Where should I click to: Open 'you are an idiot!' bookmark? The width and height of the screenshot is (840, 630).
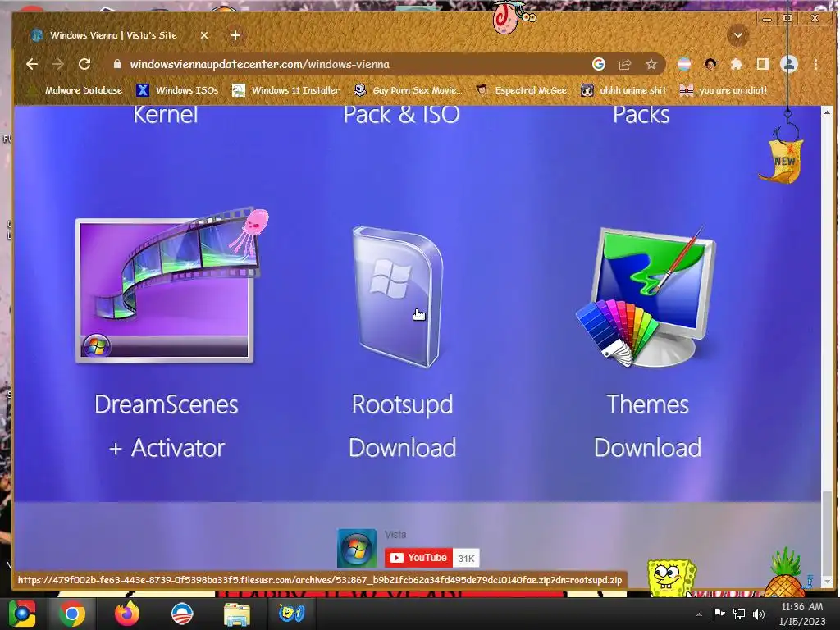724,90
